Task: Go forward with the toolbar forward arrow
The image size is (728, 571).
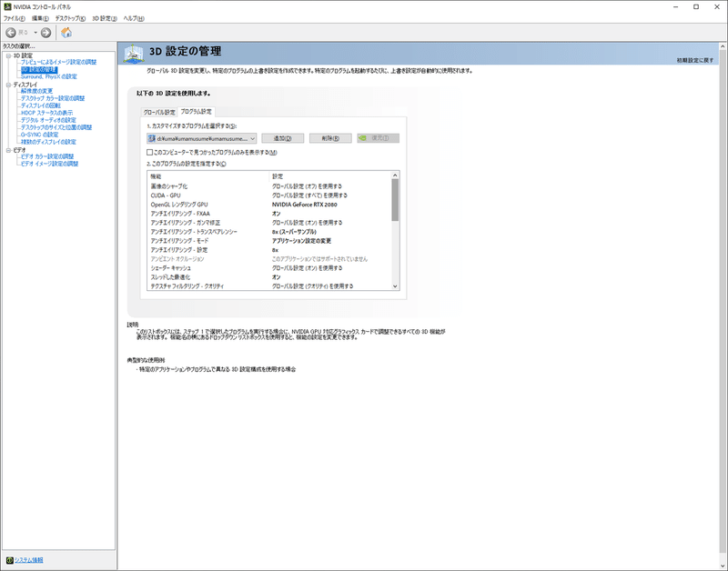Action: tap(45, 33)
